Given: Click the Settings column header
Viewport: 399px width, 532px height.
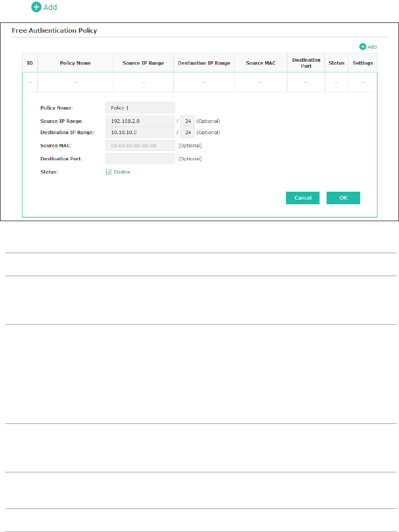Looking at the screenshot, I should [x=363, y=63].
